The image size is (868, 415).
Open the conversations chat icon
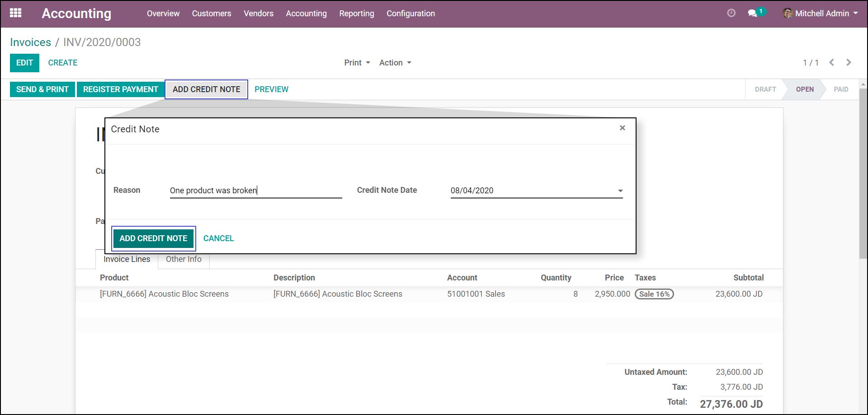point(753,13)
